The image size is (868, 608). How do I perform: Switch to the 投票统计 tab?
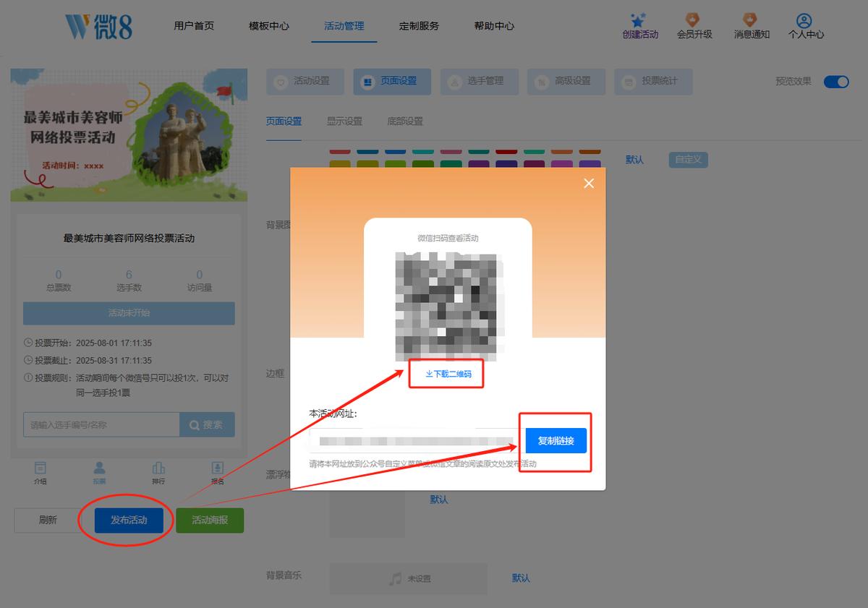[653, 82]
